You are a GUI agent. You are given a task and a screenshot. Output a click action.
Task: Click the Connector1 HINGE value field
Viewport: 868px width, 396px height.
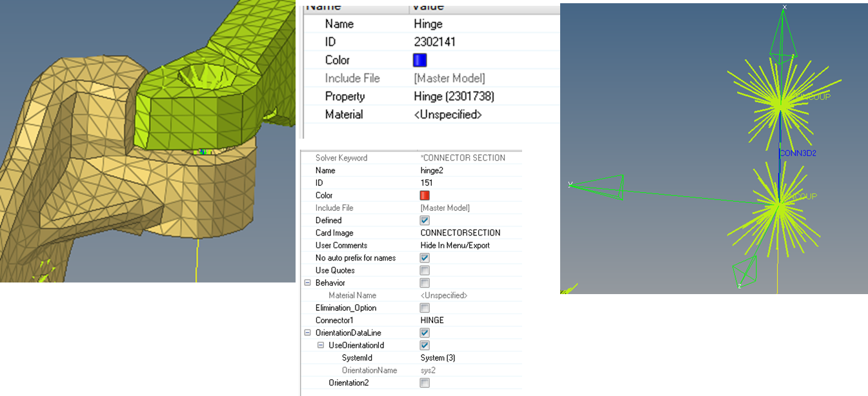(432, 321)
